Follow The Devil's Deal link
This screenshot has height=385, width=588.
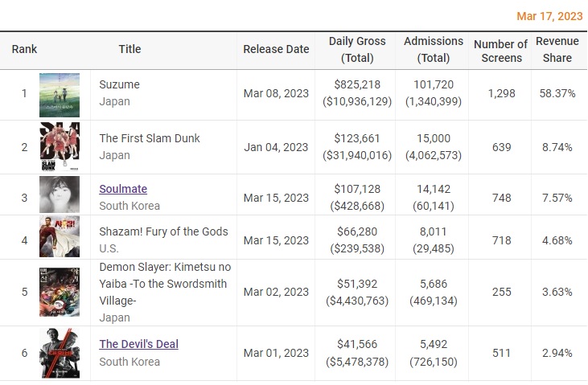click(x=138, y=344)
